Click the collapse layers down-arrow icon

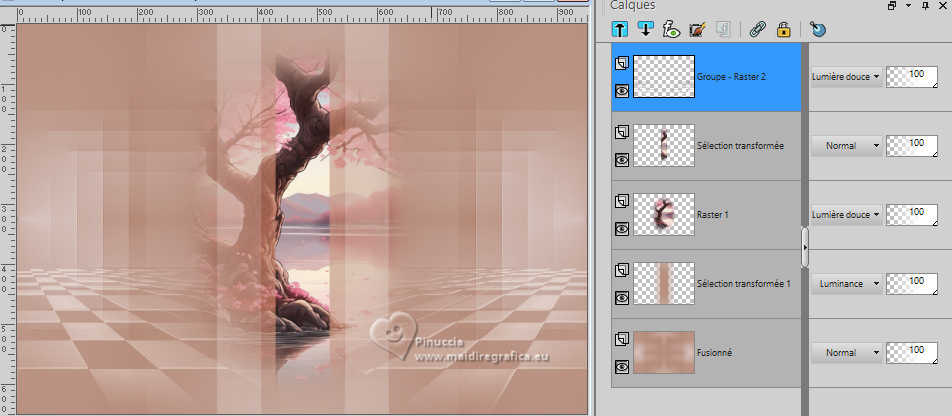[x=645, y=29]
